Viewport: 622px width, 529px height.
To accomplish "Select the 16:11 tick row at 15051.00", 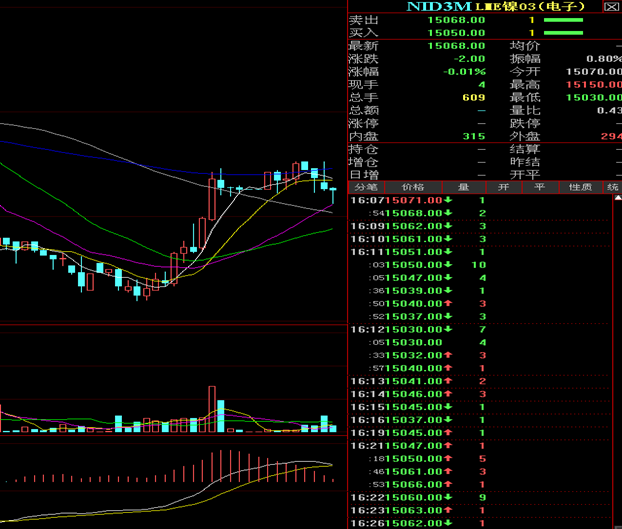I will tap(480, 252).
